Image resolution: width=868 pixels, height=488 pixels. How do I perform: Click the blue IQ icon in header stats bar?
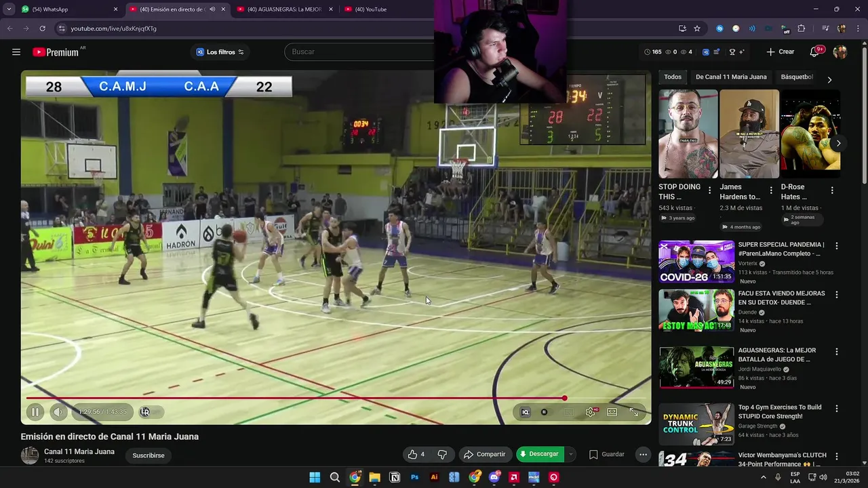coord(706,52)
